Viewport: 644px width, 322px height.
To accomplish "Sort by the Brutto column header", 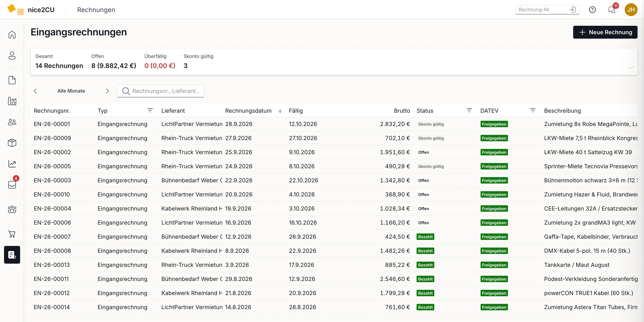I will click(x=402, y=111).
